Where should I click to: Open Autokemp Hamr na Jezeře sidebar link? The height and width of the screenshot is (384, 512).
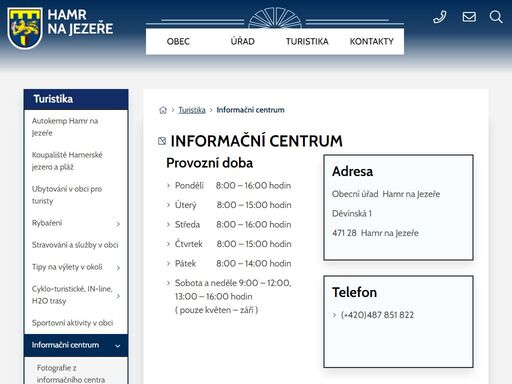[65, 127]
